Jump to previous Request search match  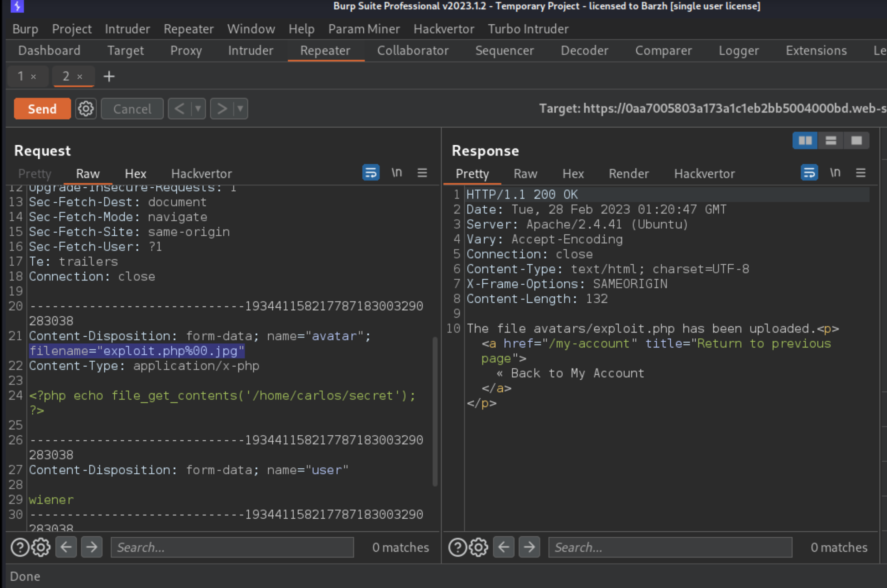(x=66, y=547)
